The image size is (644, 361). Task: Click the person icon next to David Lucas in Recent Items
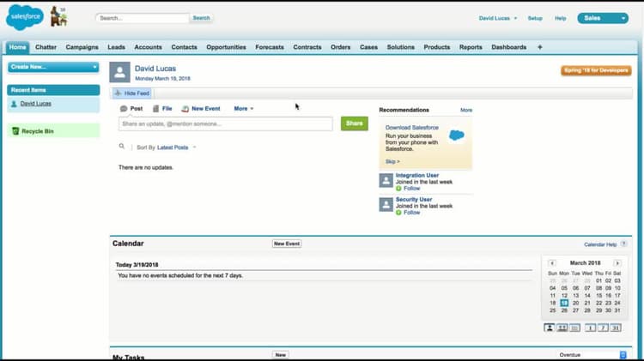(14, 104)
